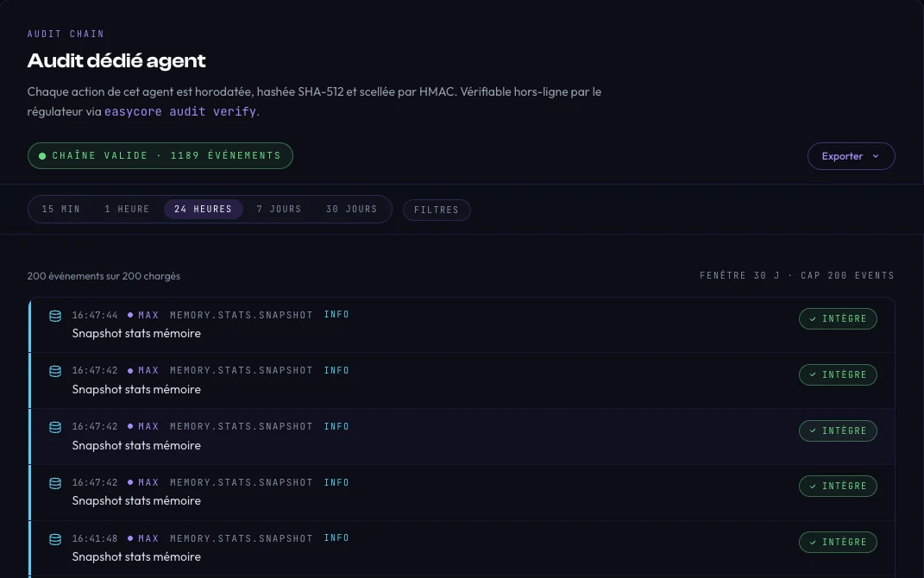Viewport: 924px width, 578px height.
Task: Click the INTÈGRE badge on the 16:41:48 row
Action: [838, 542]
